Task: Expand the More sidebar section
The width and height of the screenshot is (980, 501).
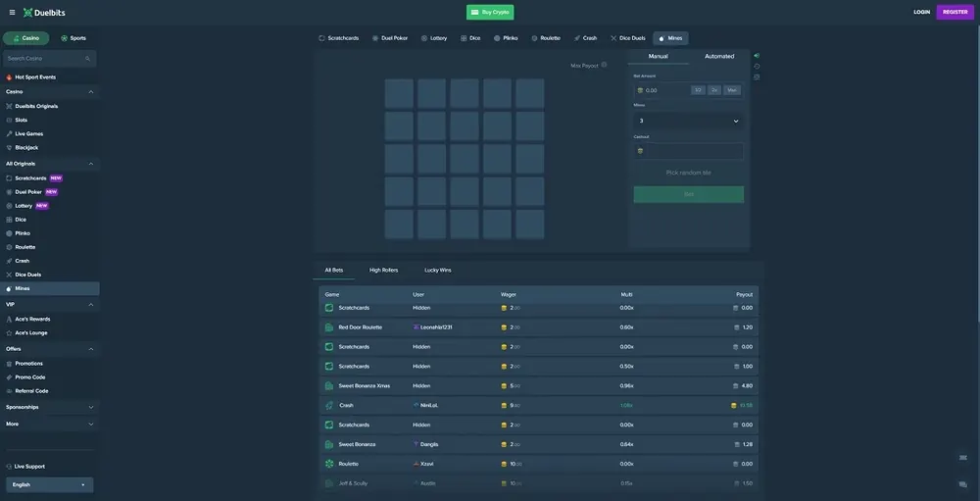Action: [91, 425]
